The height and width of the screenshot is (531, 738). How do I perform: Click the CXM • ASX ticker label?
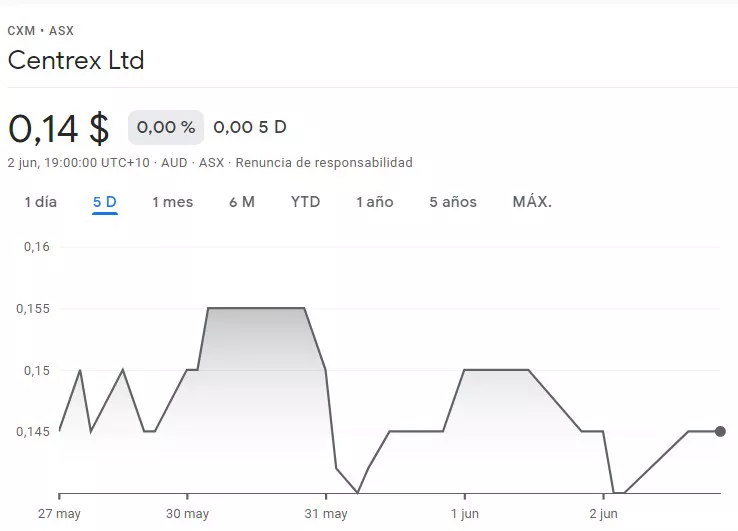40,31
